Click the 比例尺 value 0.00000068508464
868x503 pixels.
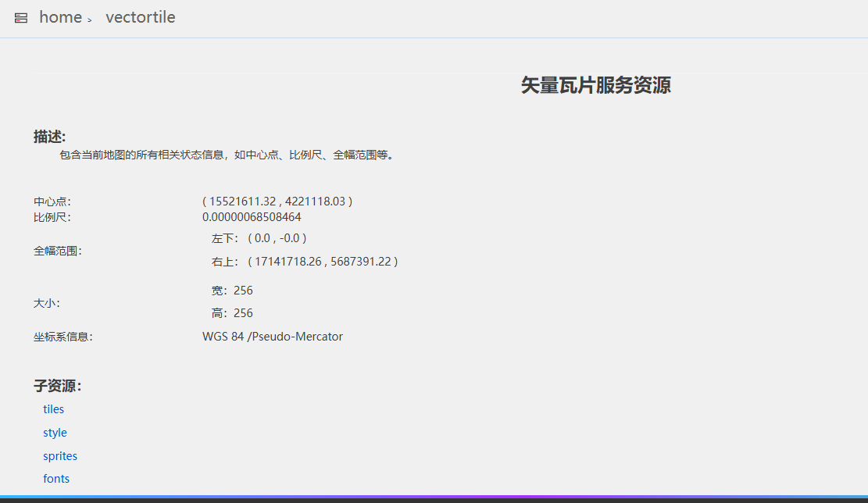(252, 217)
